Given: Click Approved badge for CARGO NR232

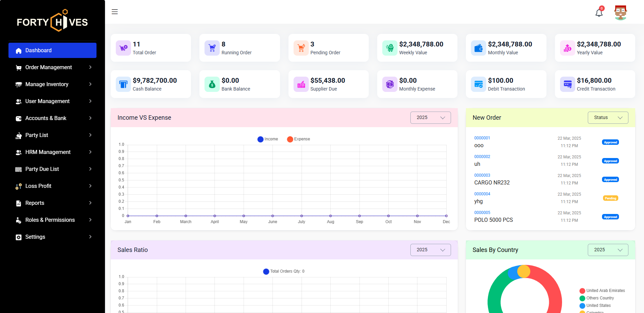Looking at the screenshot, I should click(x=610, y=180).
